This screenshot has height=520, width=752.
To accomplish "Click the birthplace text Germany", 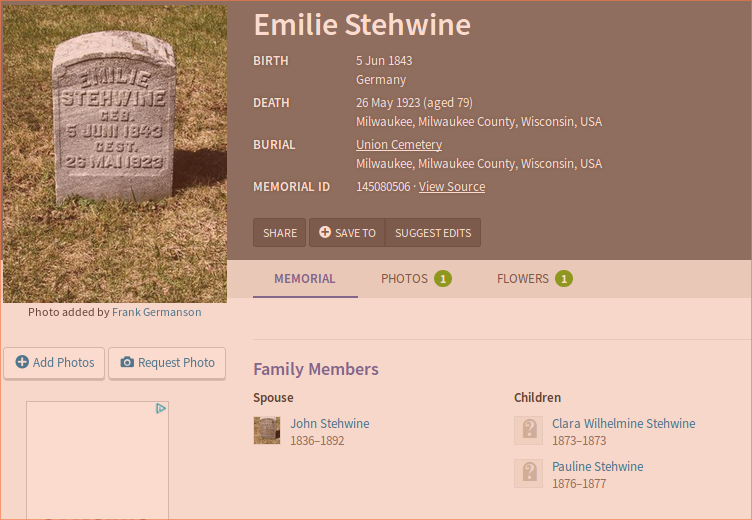I will click(x=381, y=80).
